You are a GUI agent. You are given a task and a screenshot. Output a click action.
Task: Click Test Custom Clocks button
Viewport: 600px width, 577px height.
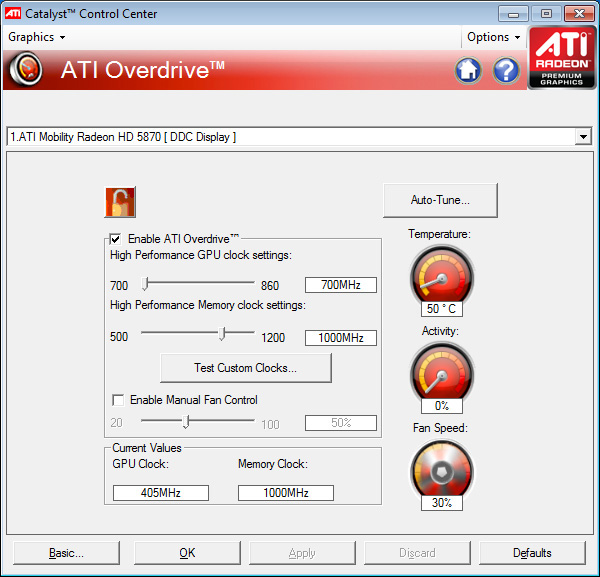[246, 368]
